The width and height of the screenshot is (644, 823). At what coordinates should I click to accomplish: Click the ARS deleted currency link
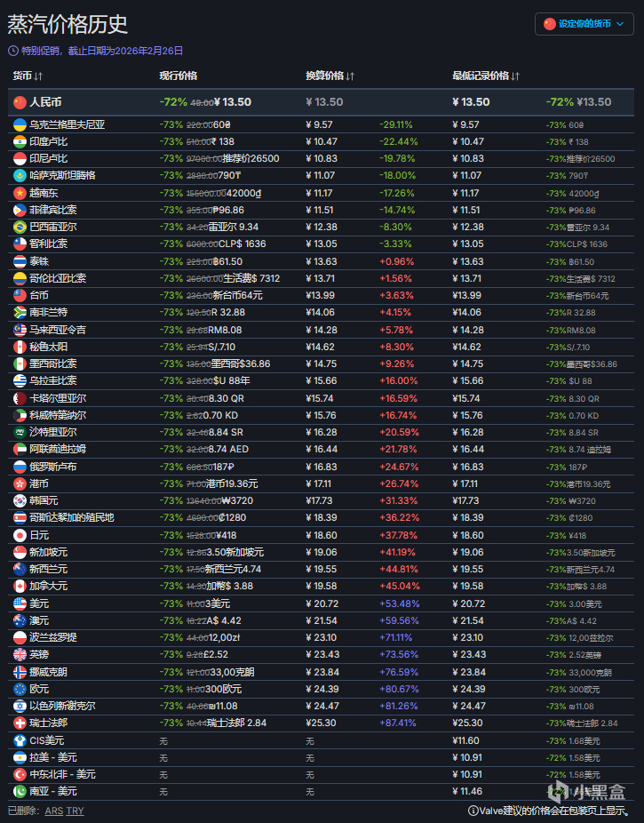coord(54,811)
